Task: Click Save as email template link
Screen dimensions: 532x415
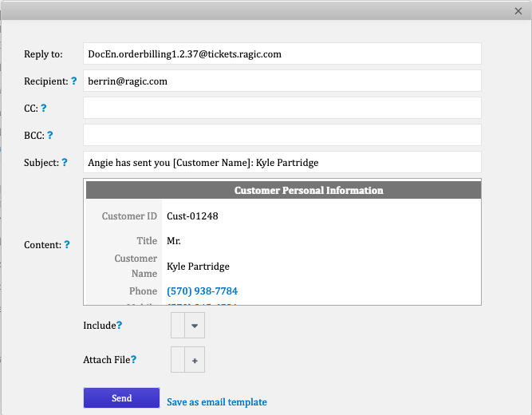Action: point(217,402)
